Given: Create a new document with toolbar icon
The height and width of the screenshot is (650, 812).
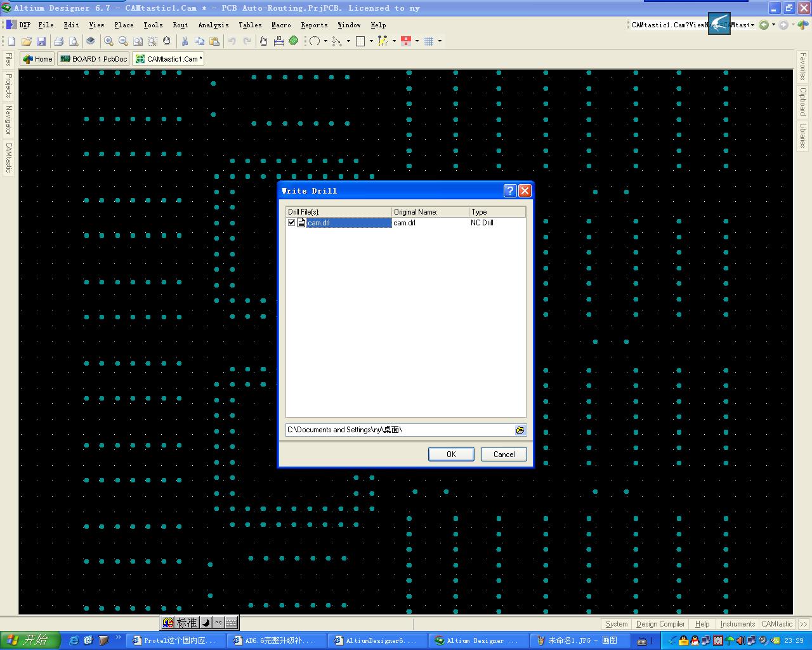Looking at the screenshot, I should point(11,41).
